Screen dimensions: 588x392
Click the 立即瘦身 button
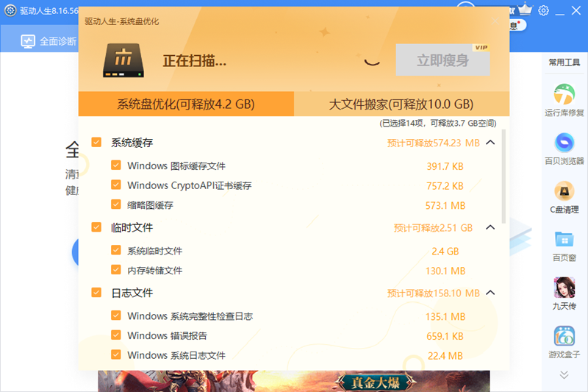click(x=442, y=60)
